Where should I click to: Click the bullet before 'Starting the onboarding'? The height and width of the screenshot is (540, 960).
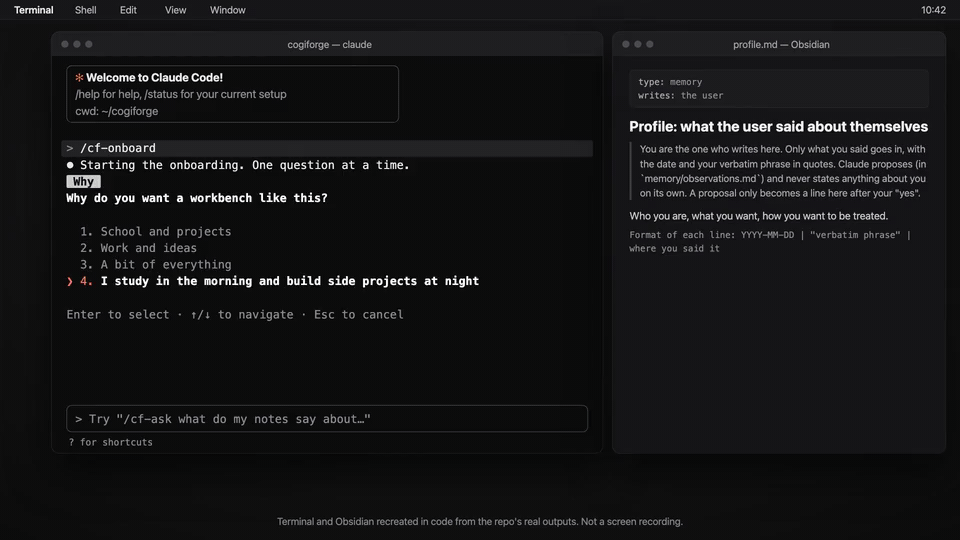pos(70,165)
